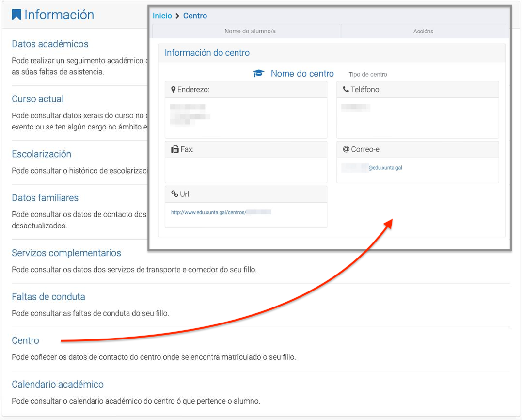Open the Centro link

click(25, 340)
